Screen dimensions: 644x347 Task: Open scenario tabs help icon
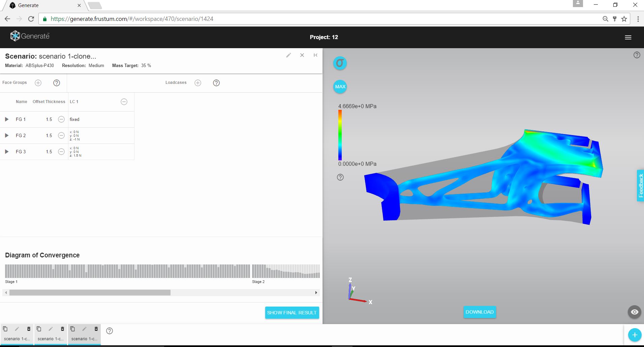tap(110, 331)
